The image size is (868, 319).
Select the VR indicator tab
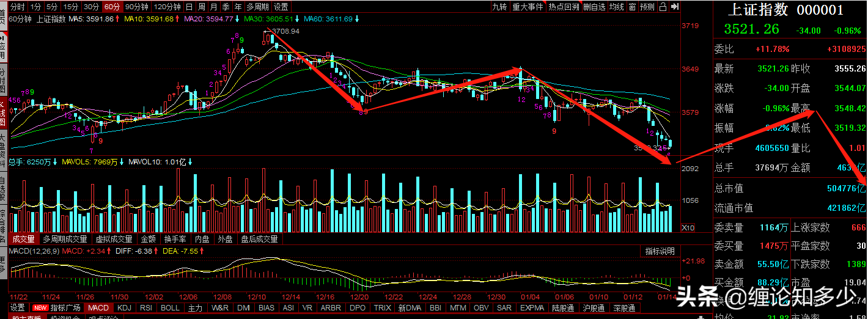(x=308, y=308)
